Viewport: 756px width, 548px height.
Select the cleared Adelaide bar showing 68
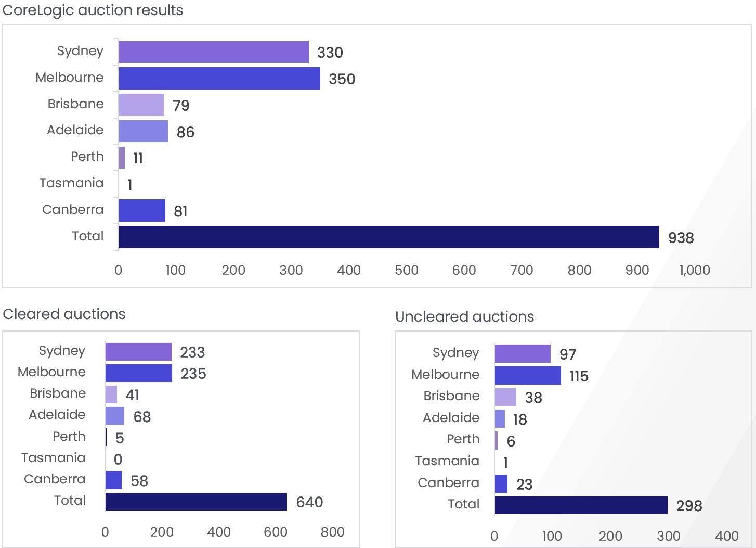pos(115,416)
